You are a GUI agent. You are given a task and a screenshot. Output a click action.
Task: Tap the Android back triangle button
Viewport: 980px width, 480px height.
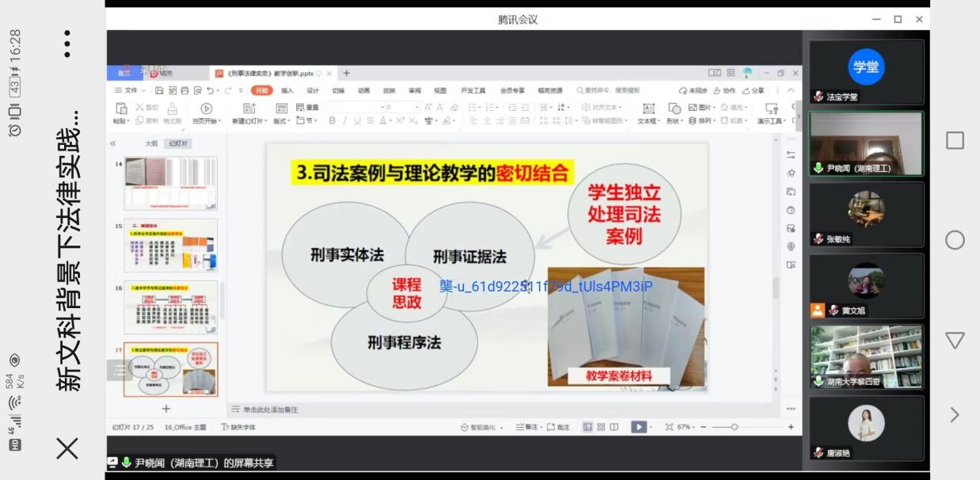tap(955, 341)
